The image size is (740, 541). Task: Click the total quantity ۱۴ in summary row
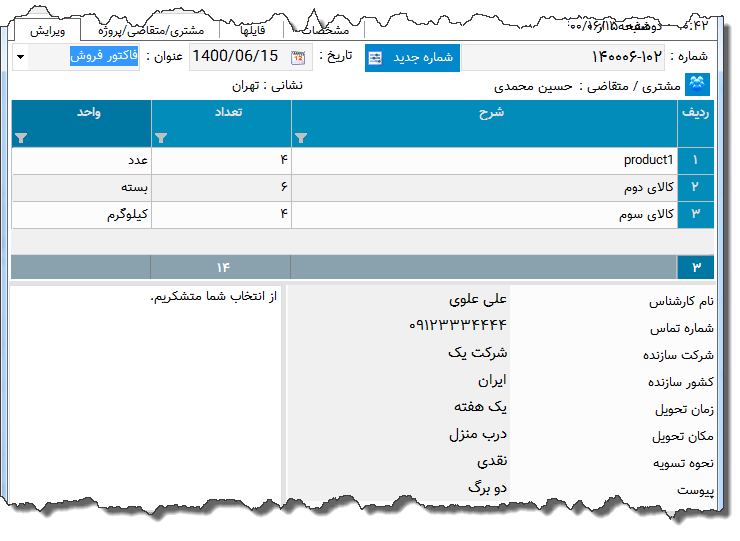[x=223, y=268]
